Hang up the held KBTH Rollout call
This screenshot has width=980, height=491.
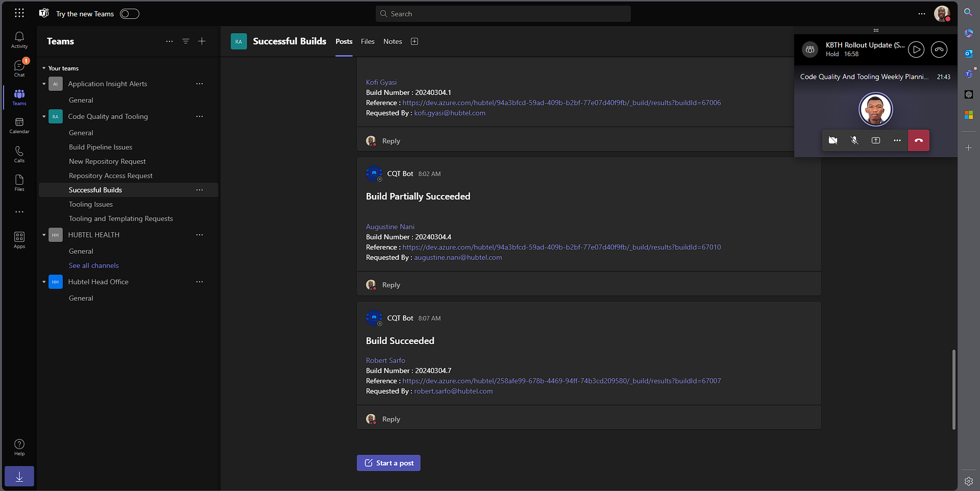[939, 50]
